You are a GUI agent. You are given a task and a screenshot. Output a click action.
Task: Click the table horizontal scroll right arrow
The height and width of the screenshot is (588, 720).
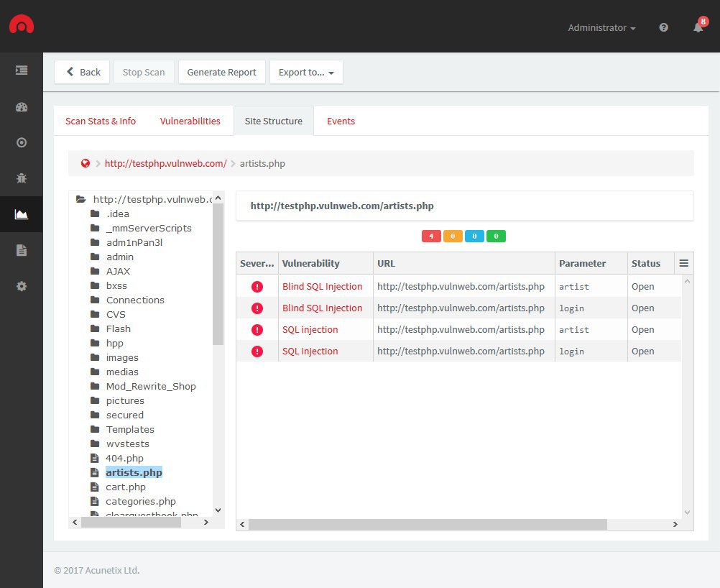675,524
